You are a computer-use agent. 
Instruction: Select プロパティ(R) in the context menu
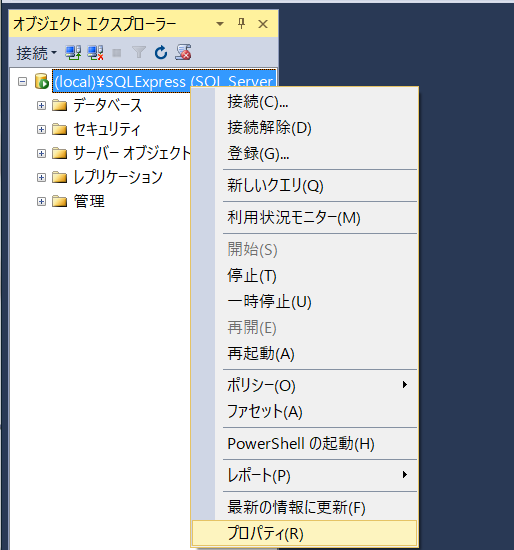coord(305,533)
